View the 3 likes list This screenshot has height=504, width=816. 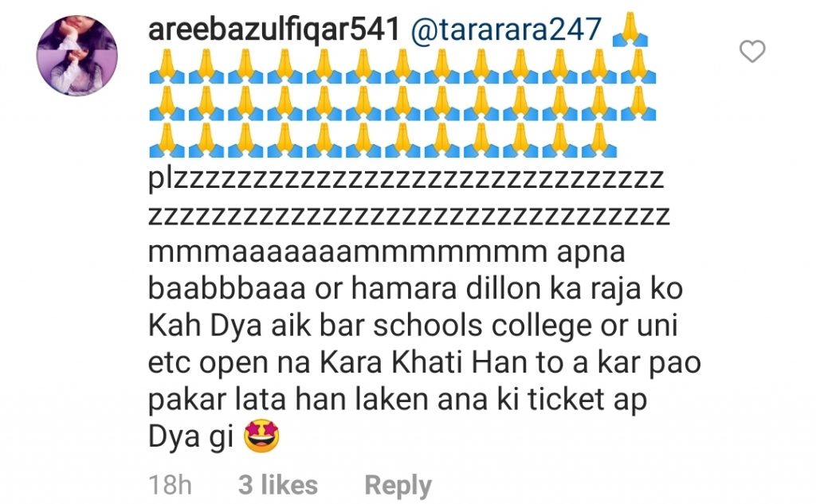[x=278, y=485]
